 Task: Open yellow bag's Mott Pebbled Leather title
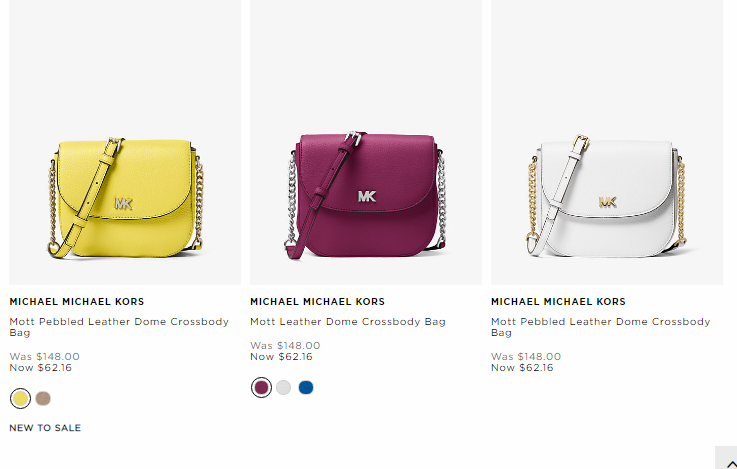119,327
